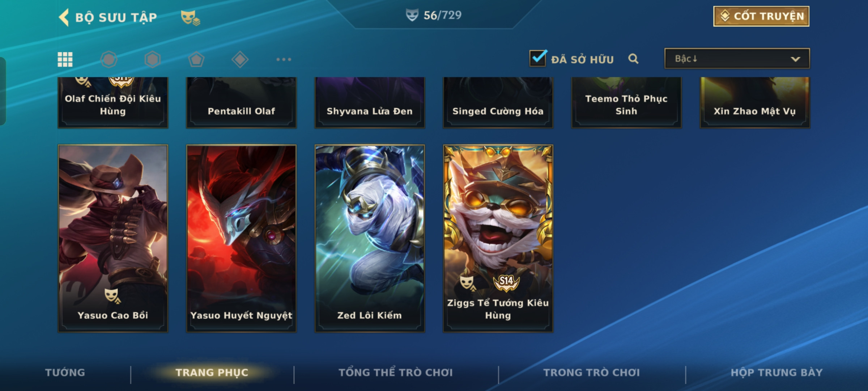Open the Tổng Thể Trò Chơi tab
Viewport: 868px width, 391px height.
click(x=396, y=373)
